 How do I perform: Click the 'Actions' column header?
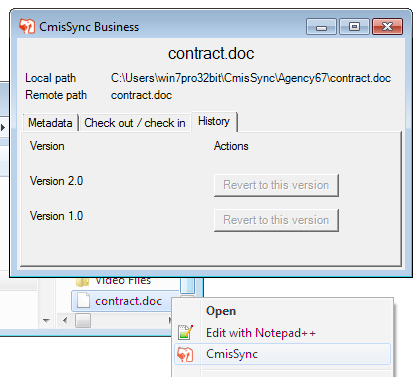(x=231, y=146)
